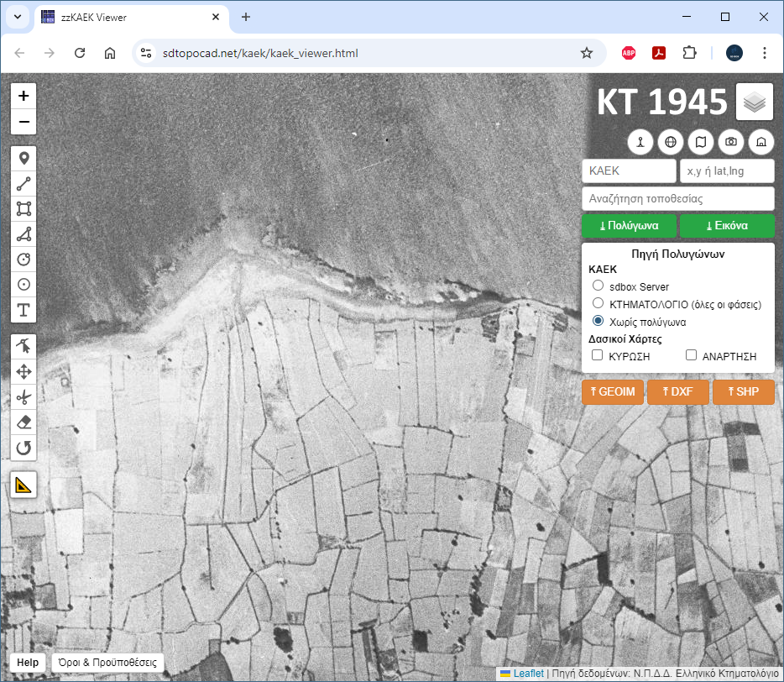Click the Πολύγωνα download button
Image resolution: width=784 pixels, height=682 pixels.
(629, 226)
